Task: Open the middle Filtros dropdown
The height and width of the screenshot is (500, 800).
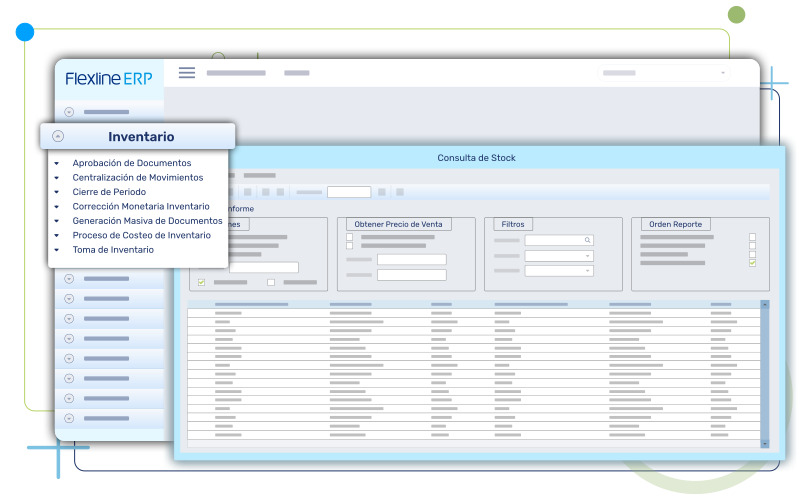Action: 559,256
